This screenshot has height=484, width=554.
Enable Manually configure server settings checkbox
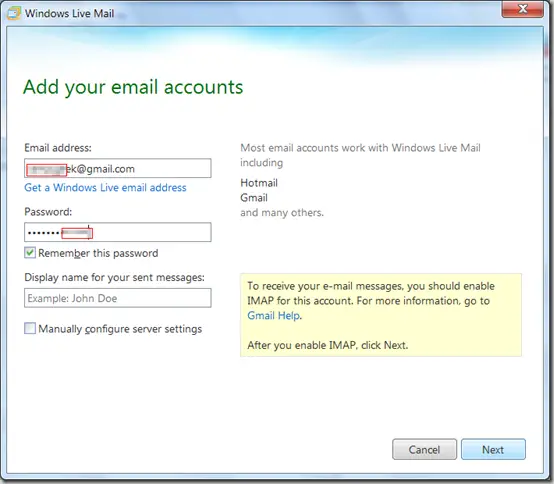[x=30, y=328]
